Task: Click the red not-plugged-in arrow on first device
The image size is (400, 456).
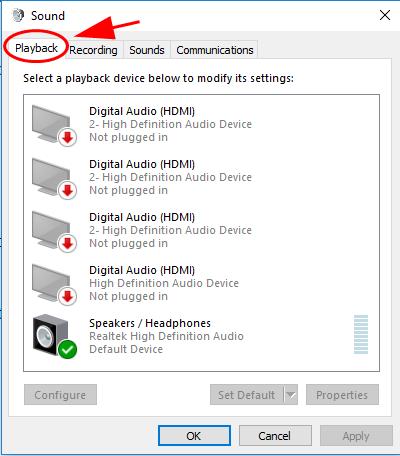Action: point(68,137)
